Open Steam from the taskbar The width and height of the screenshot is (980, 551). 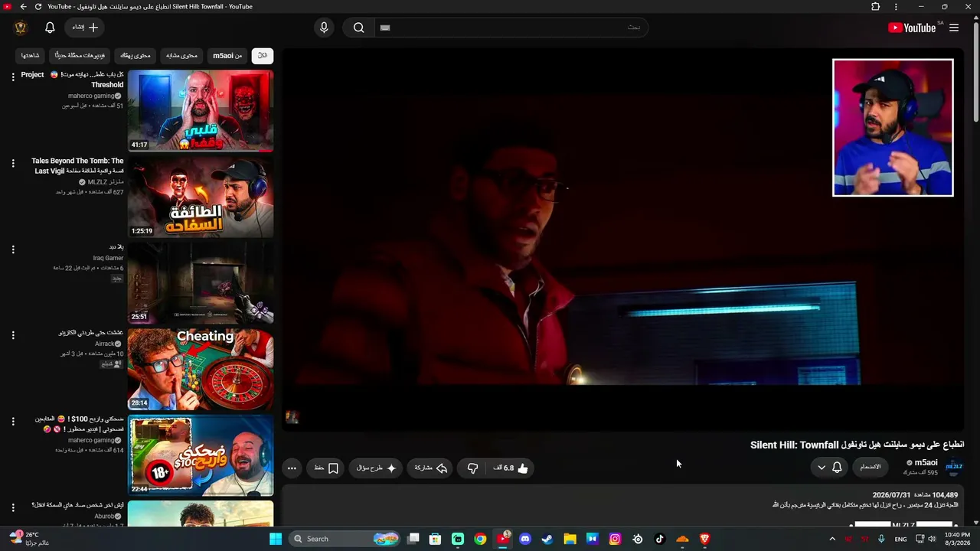[x=547, y=539]
